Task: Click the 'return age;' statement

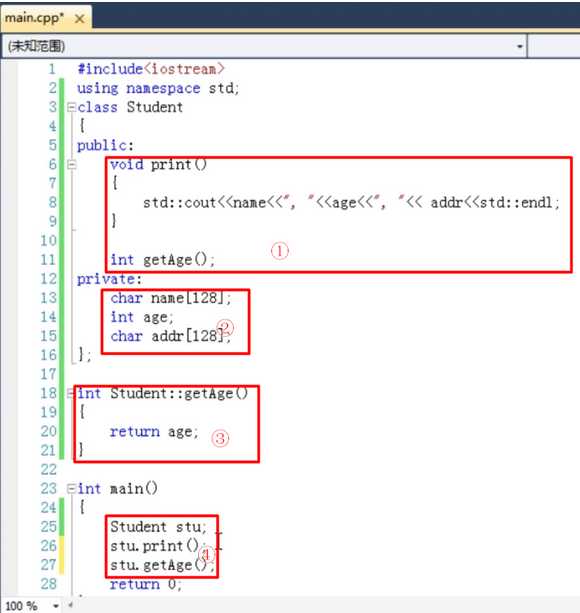Action: (154, 432)
